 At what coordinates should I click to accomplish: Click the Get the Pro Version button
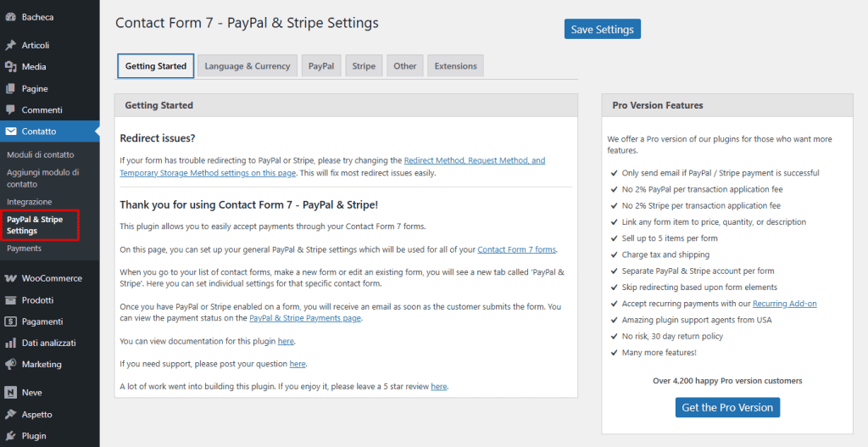[x=727, y=408]
